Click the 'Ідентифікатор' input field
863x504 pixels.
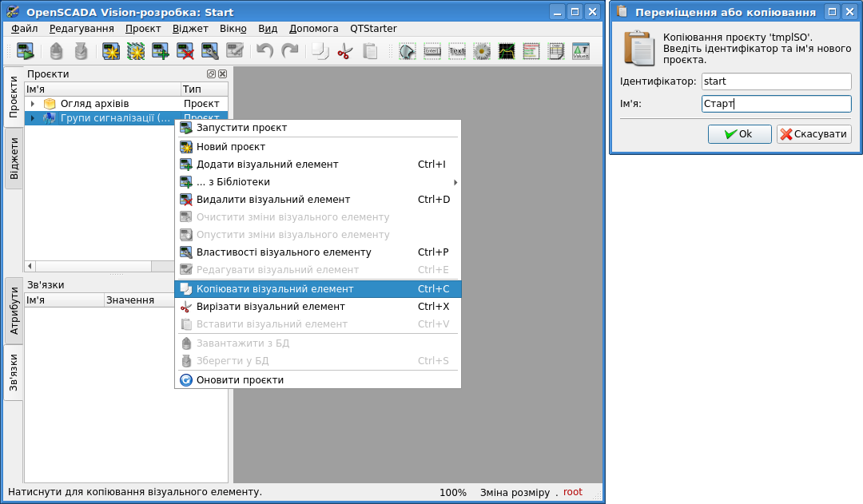[x=776, y=81]
